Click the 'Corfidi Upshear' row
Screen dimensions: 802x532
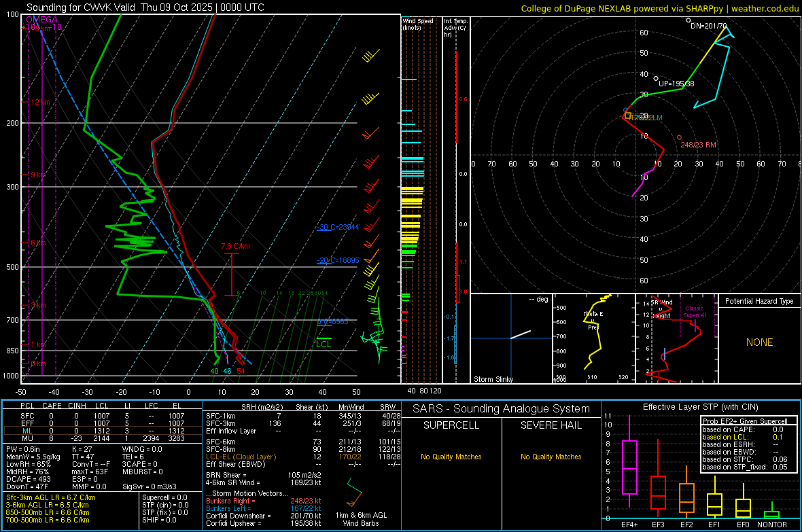pyautogui.click(x=264, y=523)
